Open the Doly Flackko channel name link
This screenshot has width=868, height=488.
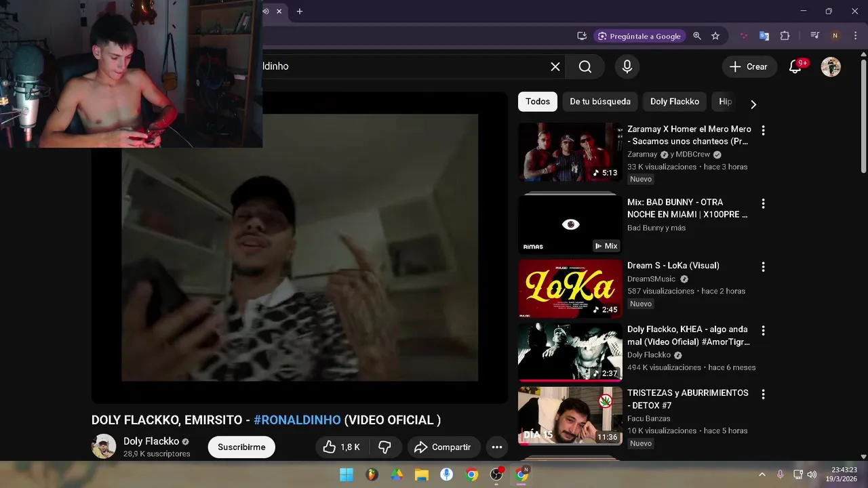[151, 441]
